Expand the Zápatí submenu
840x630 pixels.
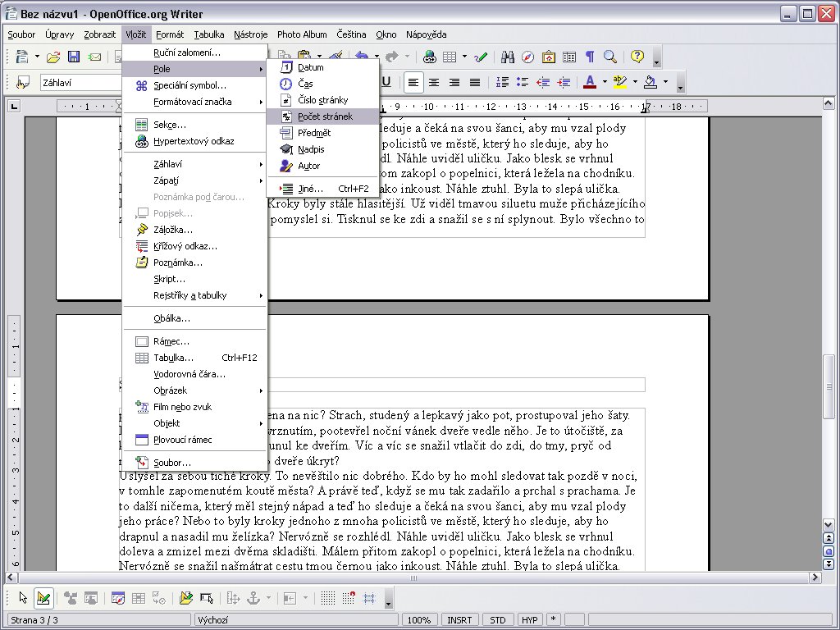click(x=195, y=180)
